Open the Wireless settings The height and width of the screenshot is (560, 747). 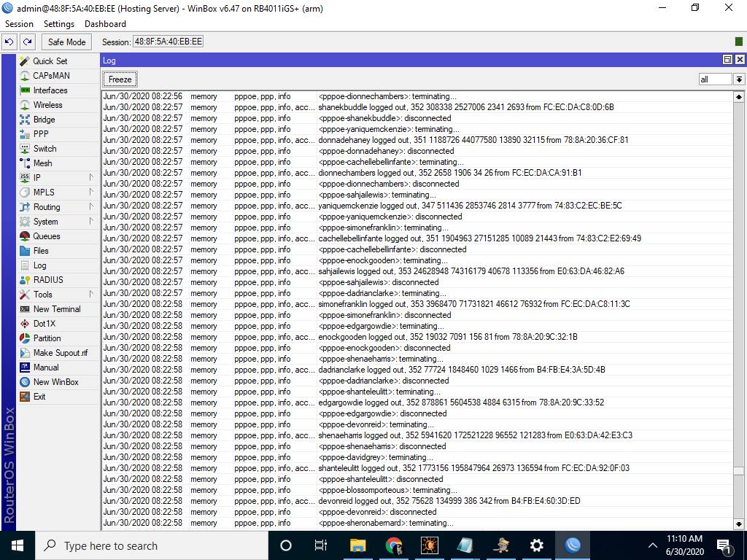pos(50,104)
